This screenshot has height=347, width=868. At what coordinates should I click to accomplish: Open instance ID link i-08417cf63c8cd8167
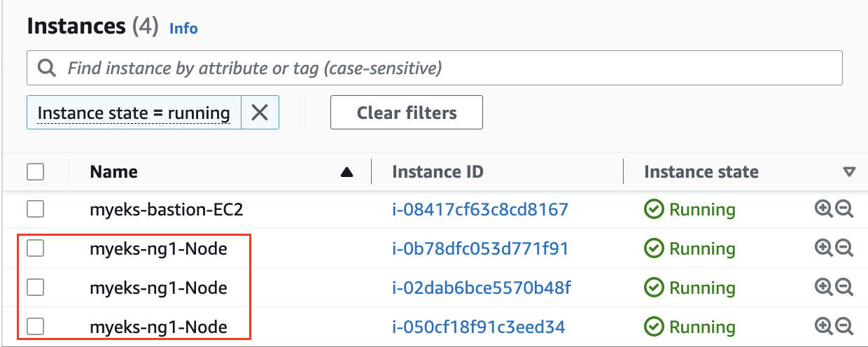point(479,209)
